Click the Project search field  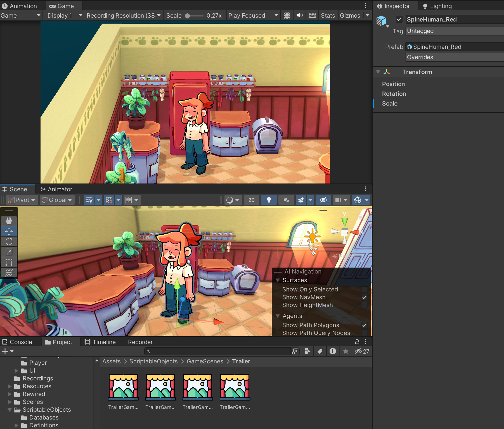[218, 351]
